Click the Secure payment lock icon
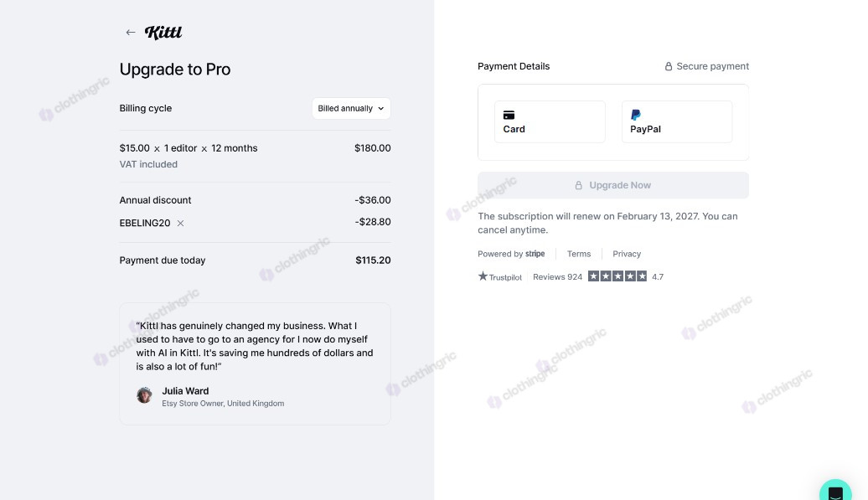This screenshot has width=868, height=500. click(x=669, y=66)
